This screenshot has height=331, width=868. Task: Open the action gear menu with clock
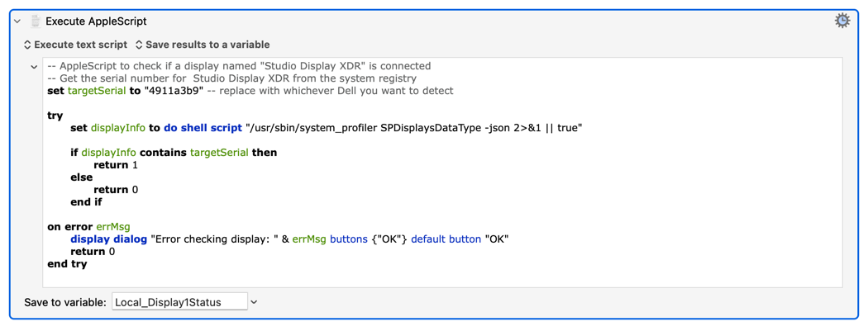click(x=842, y=21)
